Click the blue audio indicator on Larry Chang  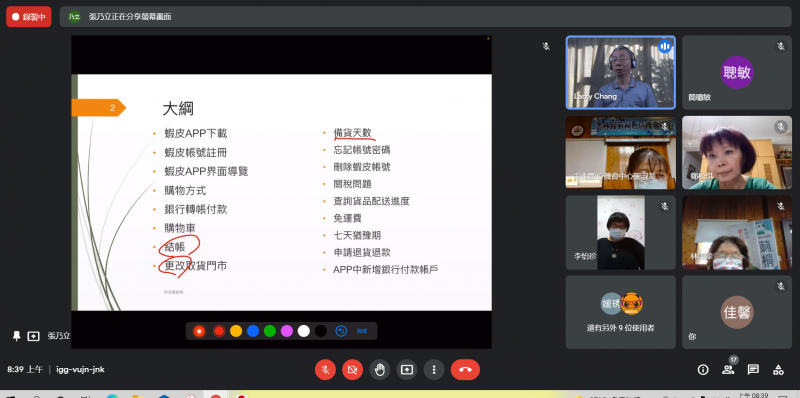pos(664,47)
